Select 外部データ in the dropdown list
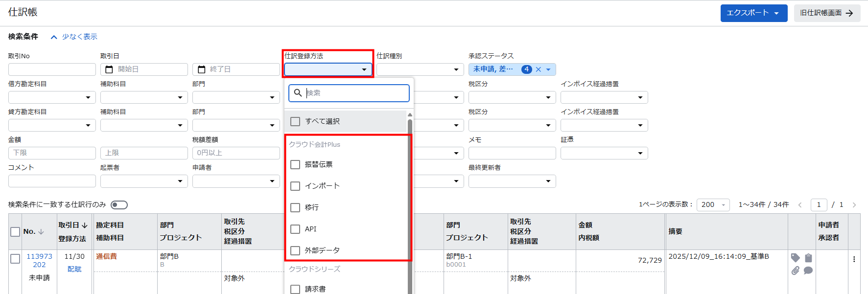Screen dimensions: 868x294 (295, 250)
